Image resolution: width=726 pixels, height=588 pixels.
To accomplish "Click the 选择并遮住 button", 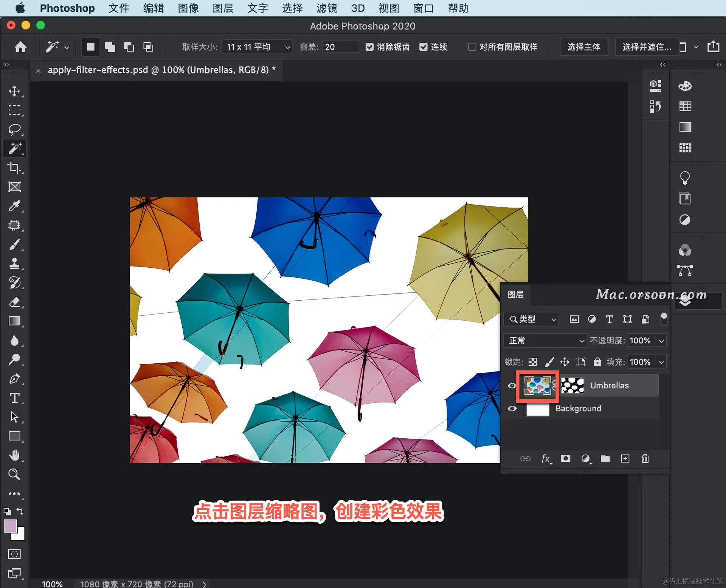I will click(x=647, y=47).
